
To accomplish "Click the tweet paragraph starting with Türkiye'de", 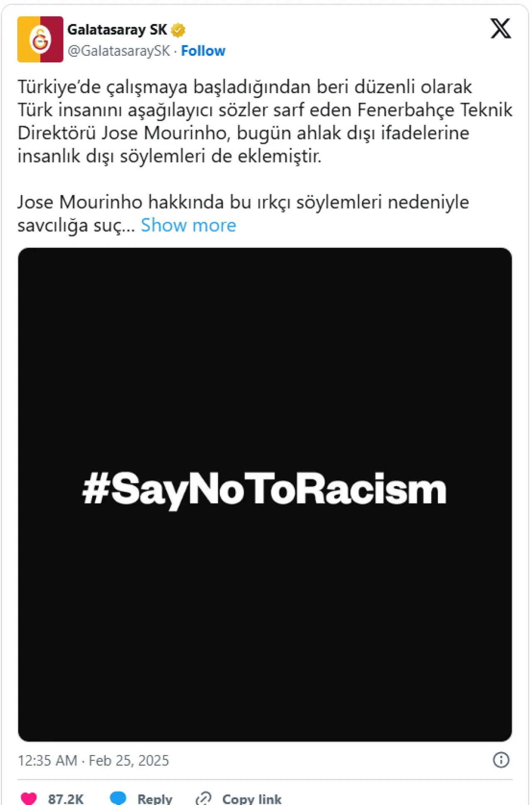I will click(x=265, y=121).
